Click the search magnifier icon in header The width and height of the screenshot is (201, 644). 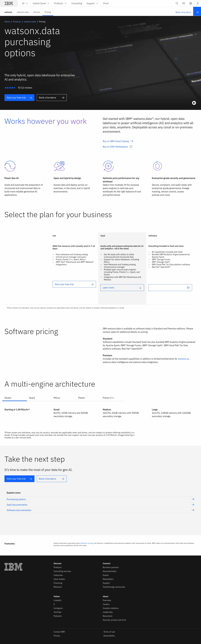(x=177, y=3)
